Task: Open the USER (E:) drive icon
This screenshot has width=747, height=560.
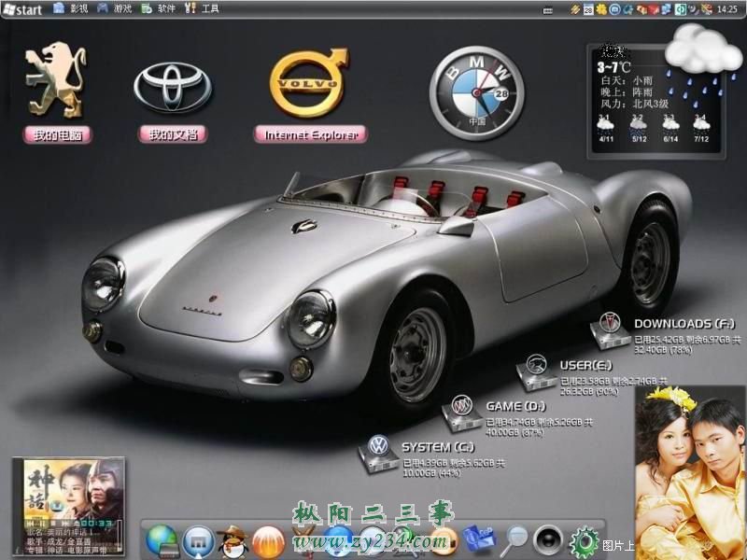Action: point(537,371)
